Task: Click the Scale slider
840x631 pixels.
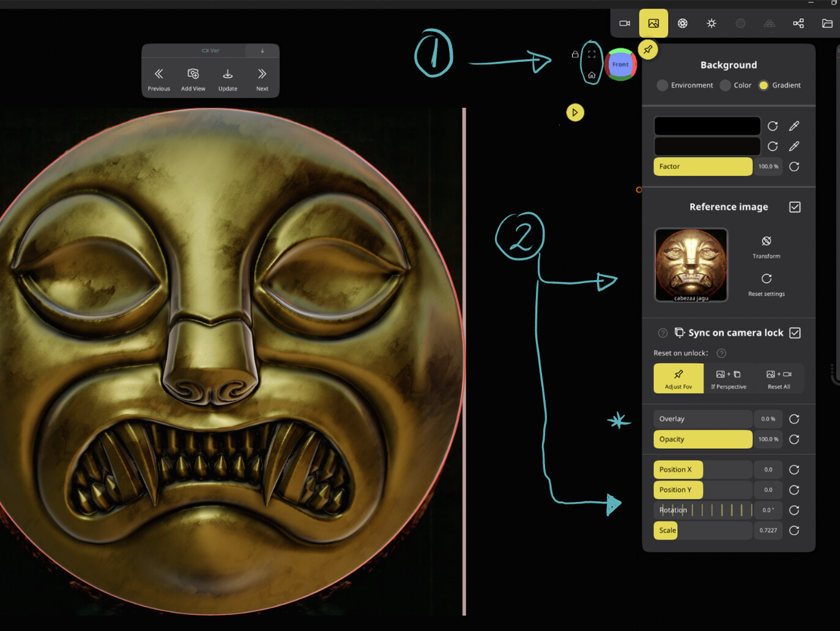Action: [x=703, y=530]
